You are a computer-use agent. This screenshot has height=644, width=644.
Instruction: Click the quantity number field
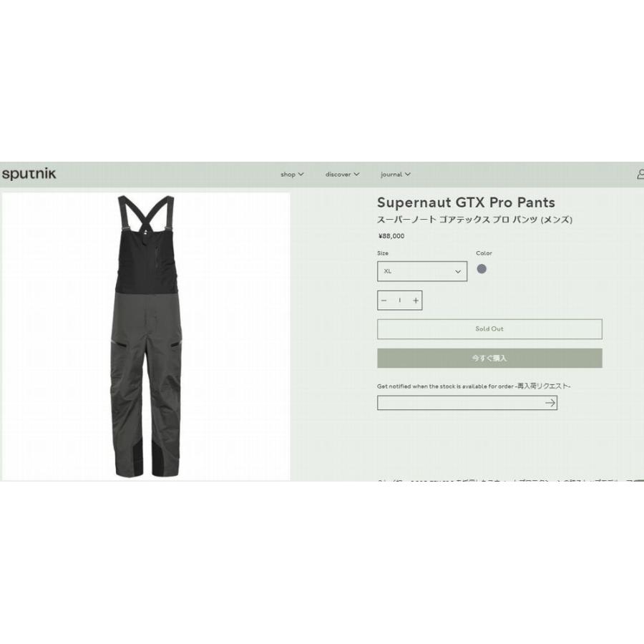pos(399,301)
